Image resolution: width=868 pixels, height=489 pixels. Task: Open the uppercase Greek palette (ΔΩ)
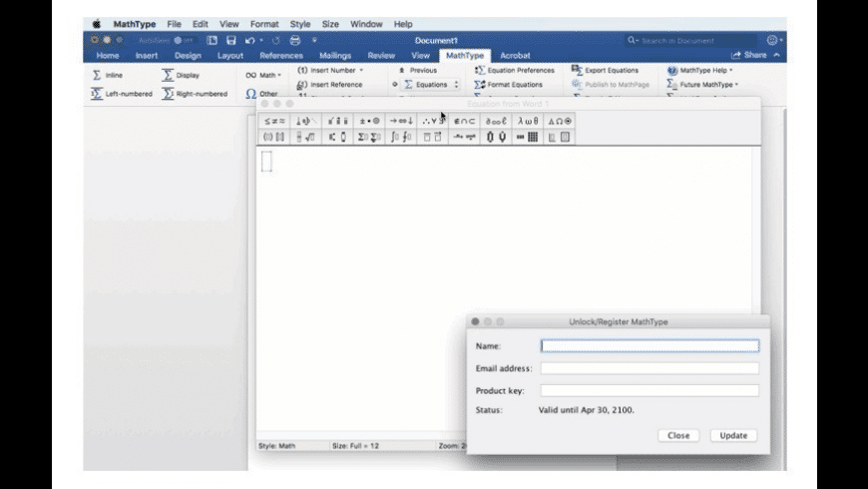click(x=560, y=121)
